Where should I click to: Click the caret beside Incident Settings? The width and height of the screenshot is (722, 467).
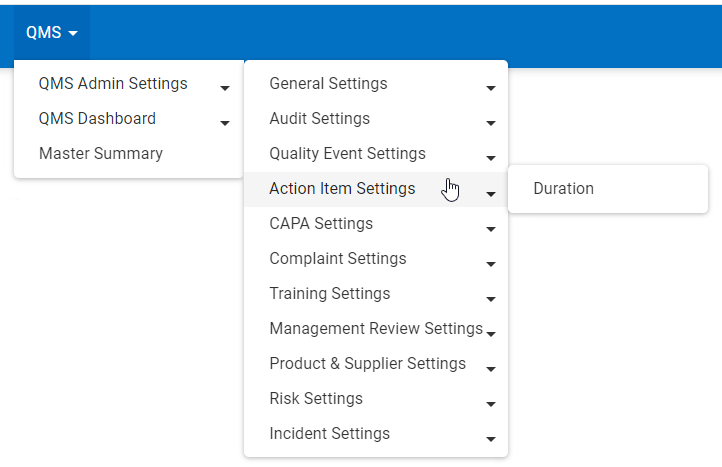[x=491, y=438]
